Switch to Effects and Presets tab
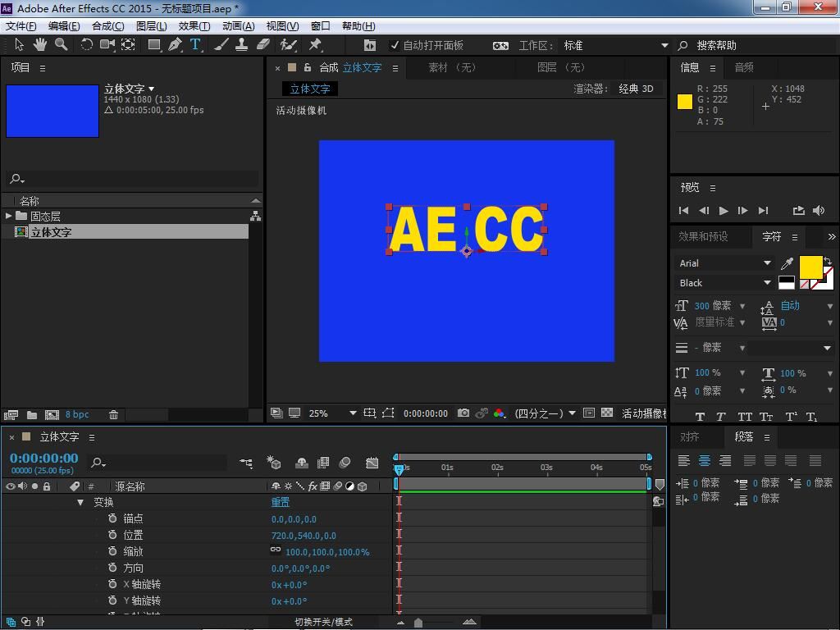The height and width of the screenshot is (630, 840). pyautogui.click(x=703, y=237)
